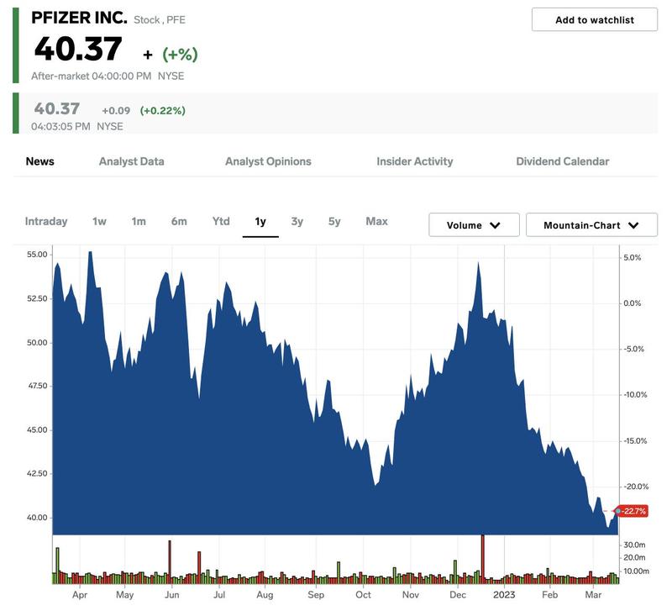Click the 42.50 price axis label
The height and width of the screenshot is (616, 672).
(37, 474)
